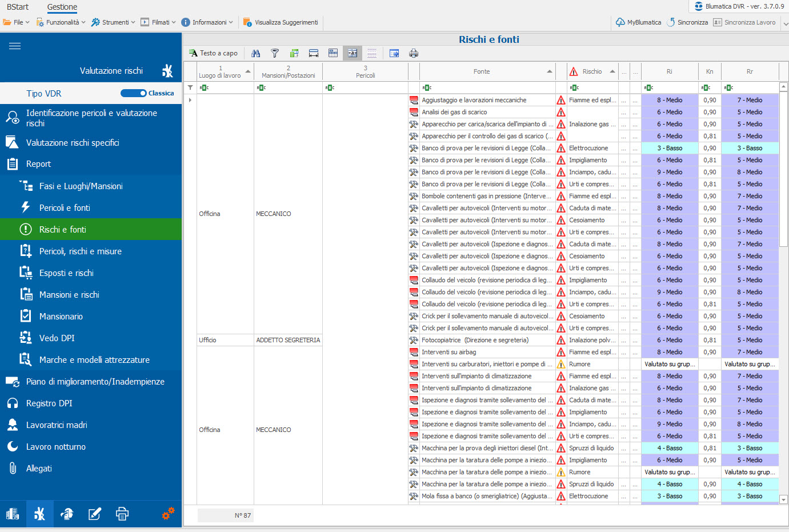Click Visualizza Suggerimenti button
The width and height of the screenshot is (789, 532).
[281, 22]
